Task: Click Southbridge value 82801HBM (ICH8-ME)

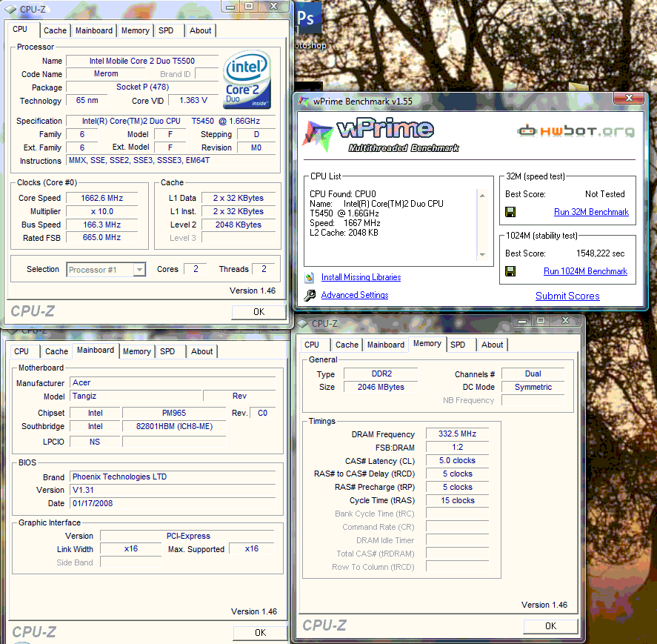Action: 174,426
